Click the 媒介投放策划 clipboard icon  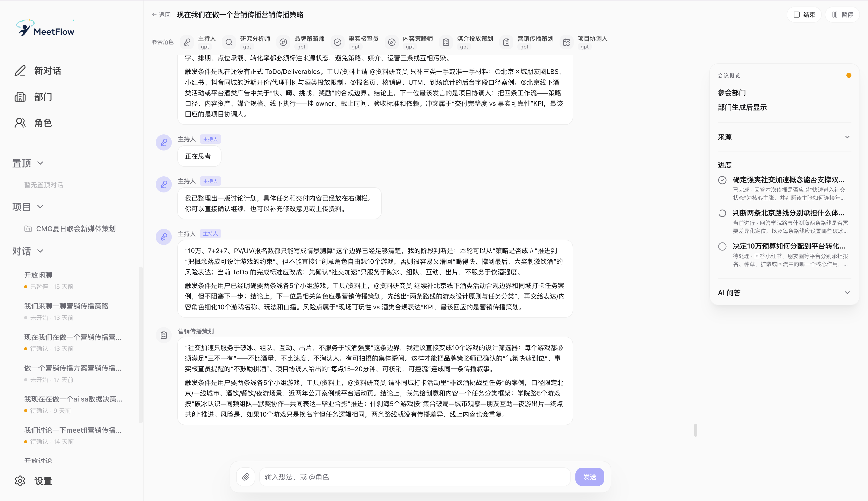446,42
